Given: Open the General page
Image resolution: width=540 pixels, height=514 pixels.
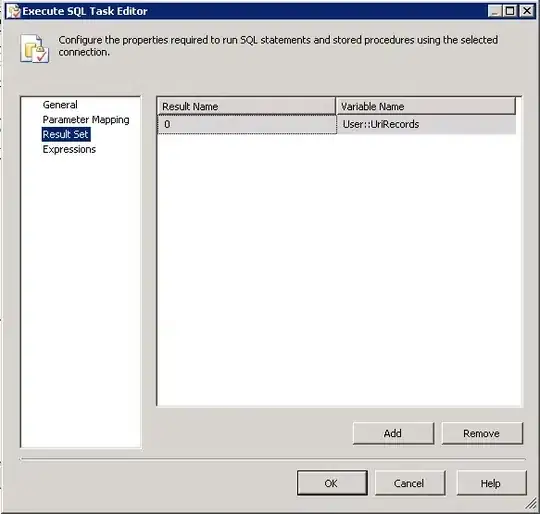Looking at the screenshot, I should [x=60, y=105].
